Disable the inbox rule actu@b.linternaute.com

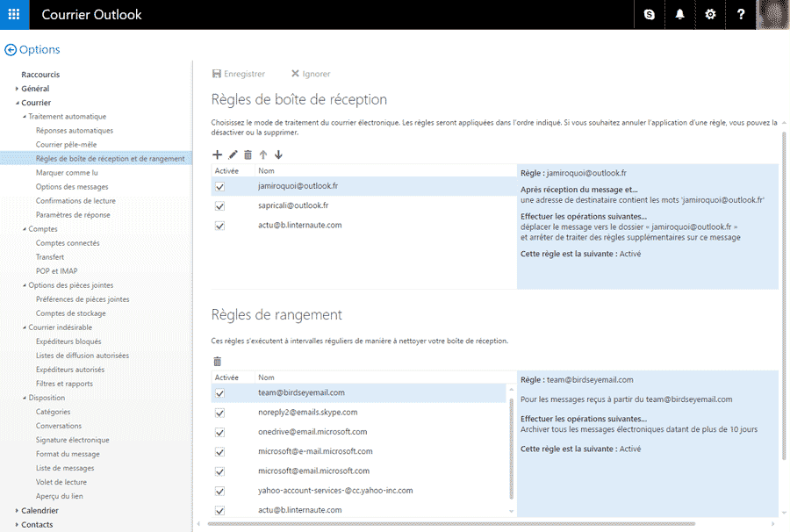coord(219,226)
